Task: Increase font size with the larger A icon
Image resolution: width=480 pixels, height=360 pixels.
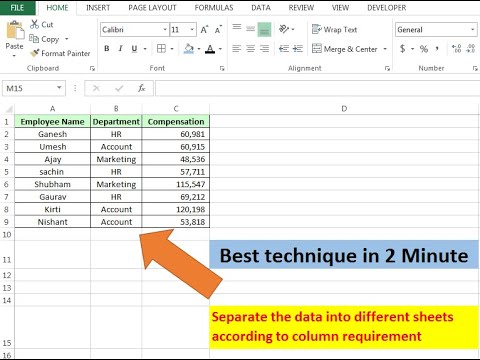Action: point(204,30)
